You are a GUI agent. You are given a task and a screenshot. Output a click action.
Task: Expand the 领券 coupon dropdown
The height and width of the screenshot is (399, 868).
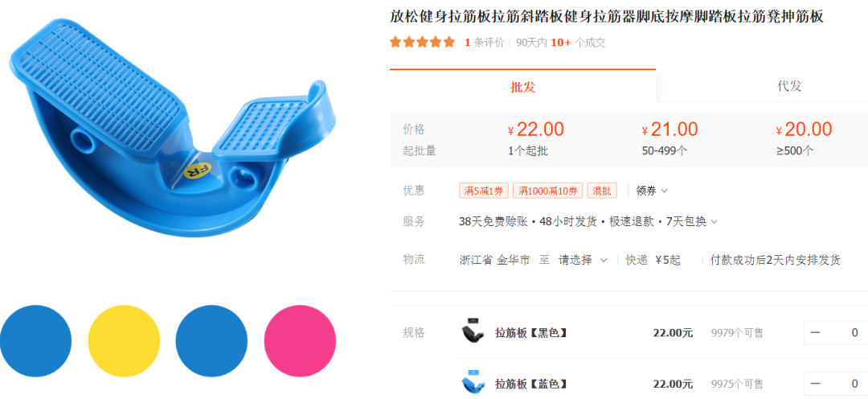click(652, 191)
